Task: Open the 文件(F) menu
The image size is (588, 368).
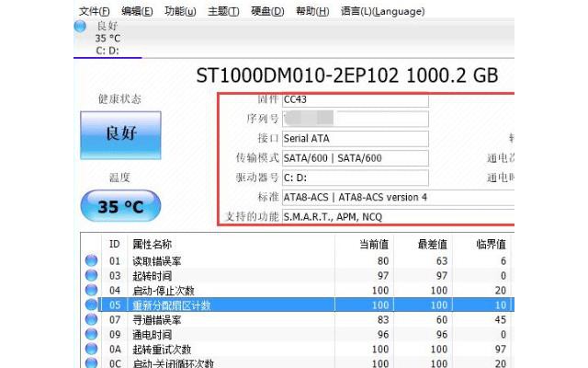Action: (94, 11)
